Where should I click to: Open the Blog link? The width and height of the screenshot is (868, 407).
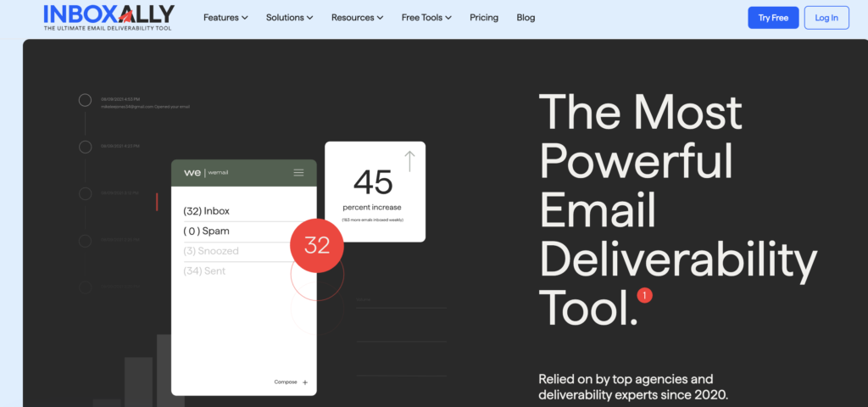pos(526,18)
